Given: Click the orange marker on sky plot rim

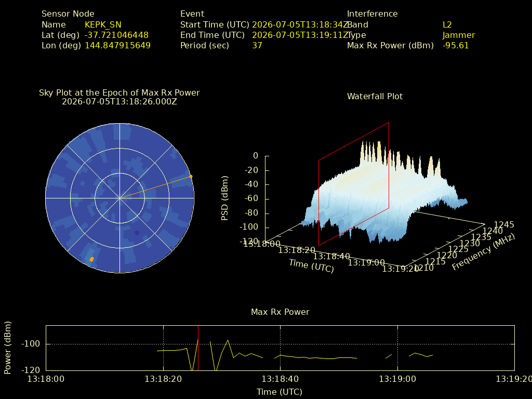Looking at the screenshot, I should click(191, 177).
